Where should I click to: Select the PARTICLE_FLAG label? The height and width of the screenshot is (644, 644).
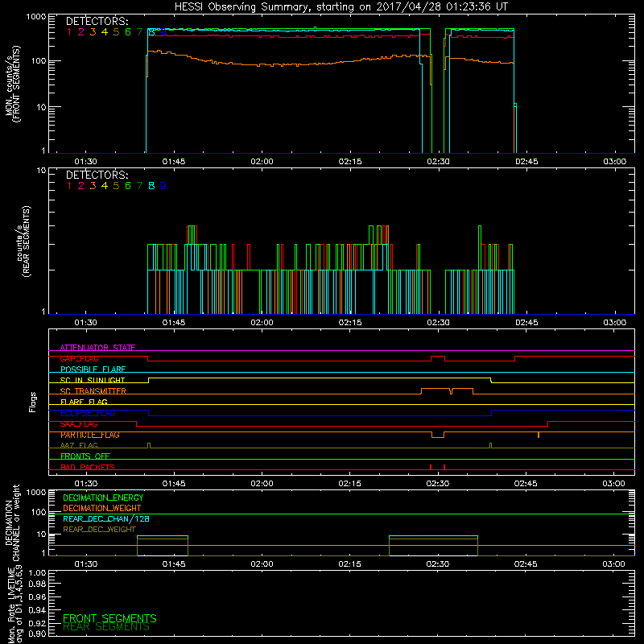[x=90, y=435]
